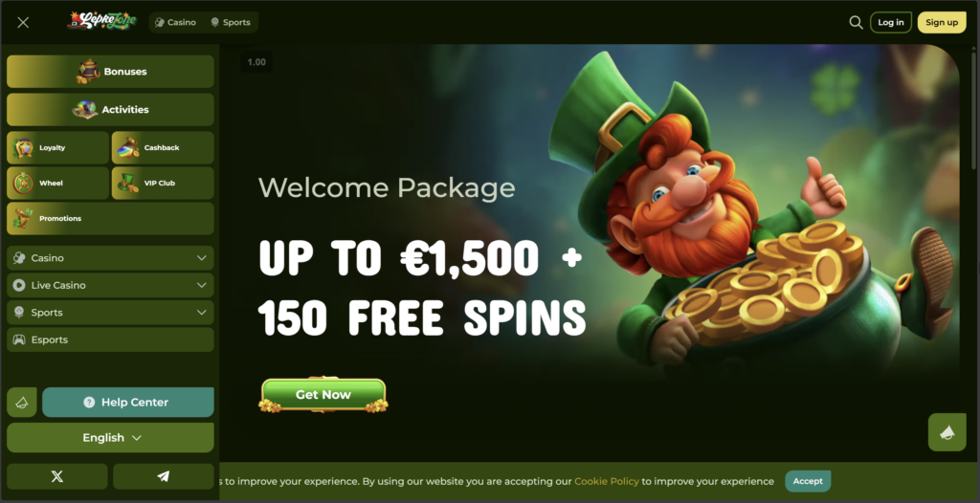The height and width of the screenshot is (503, 980).
Task: Switch to the Casino tab in header
Action: pos(176,23)
